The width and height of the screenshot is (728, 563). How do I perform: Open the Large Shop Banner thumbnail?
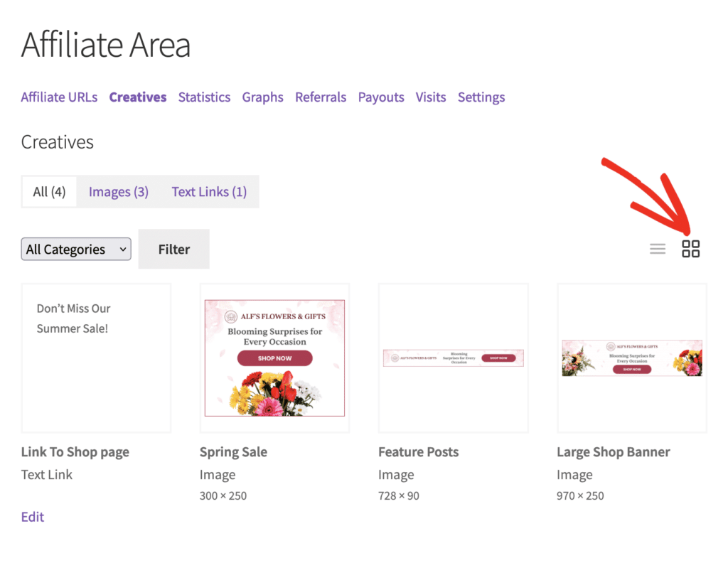[632, 358]
